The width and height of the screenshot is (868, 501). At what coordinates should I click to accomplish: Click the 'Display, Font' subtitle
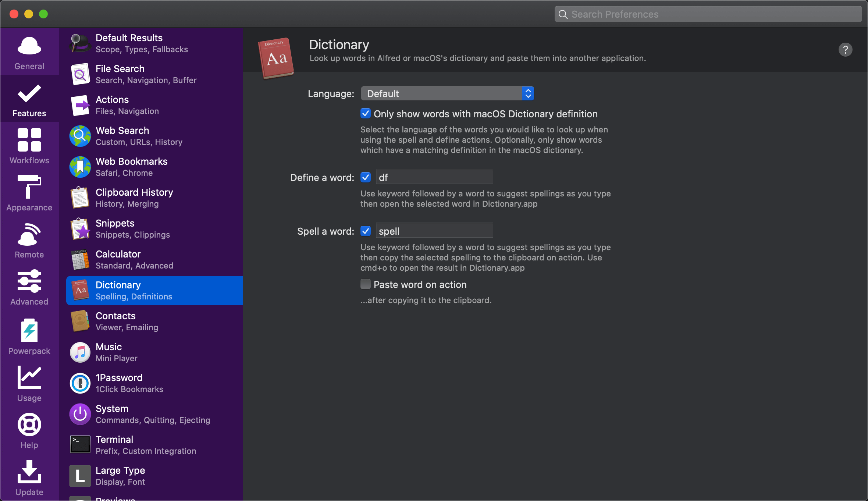pos(120,482)
